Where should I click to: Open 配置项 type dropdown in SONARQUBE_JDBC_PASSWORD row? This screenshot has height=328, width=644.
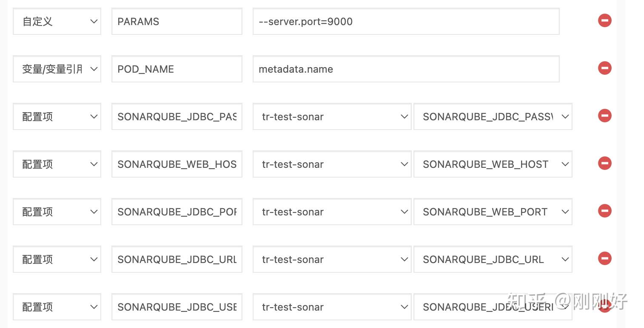[57, 116]
